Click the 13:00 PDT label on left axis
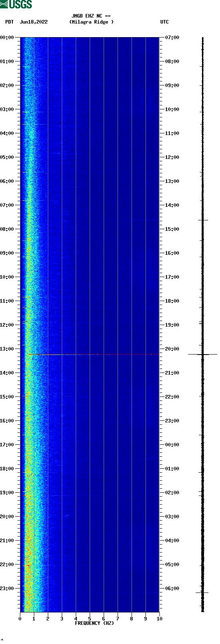This screenshot has height=644, width=220. pyautogui.click(x=7, y=349)
